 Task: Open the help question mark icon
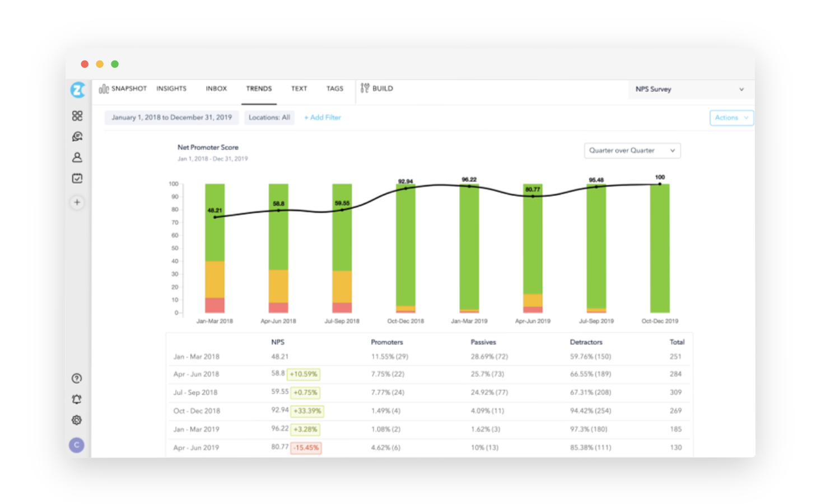tap(77, 379)
